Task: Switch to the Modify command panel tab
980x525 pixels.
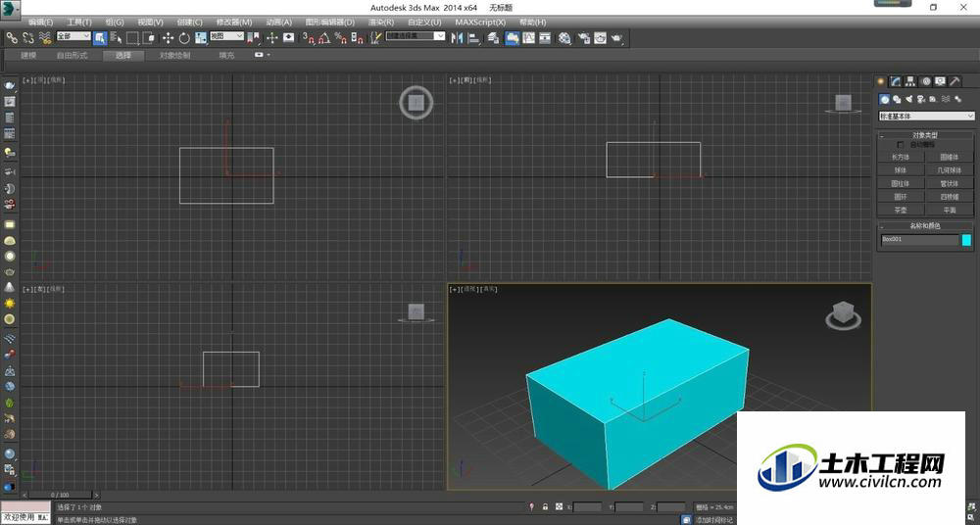Action: pyautogui.click(x=896, y=81)
